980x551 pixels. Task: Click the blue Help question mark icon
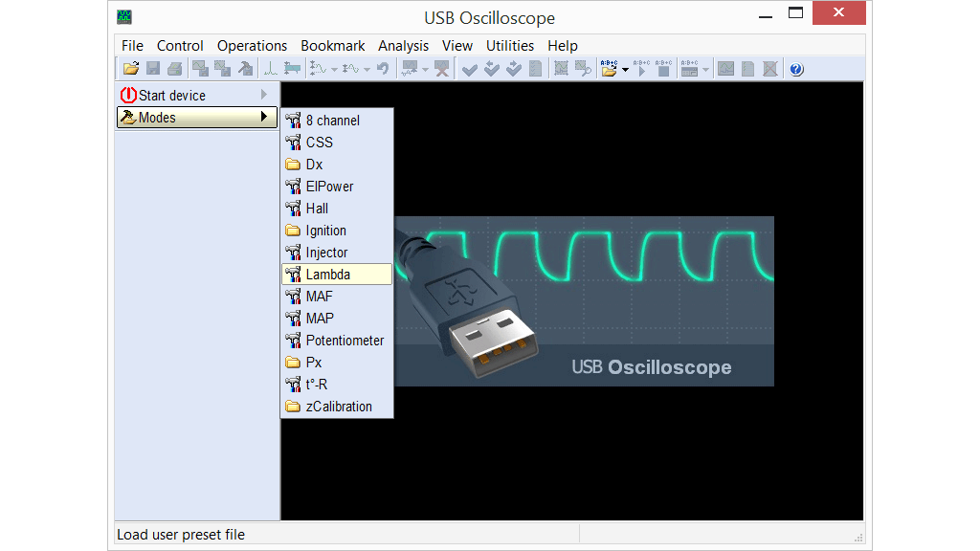796,69
